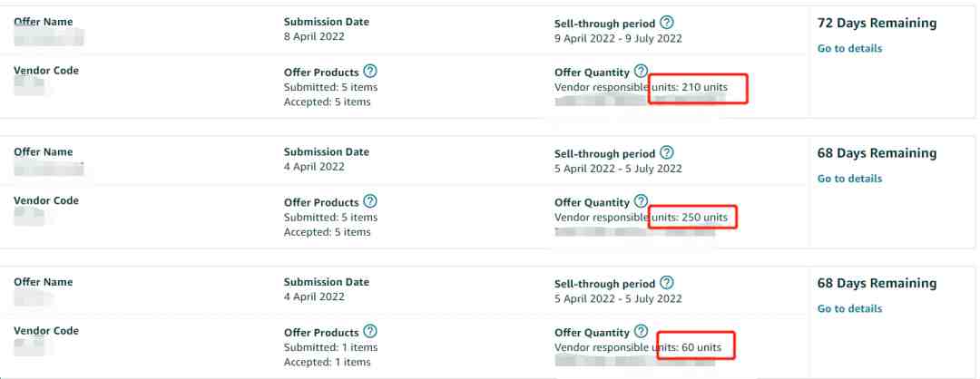Click Offer Products help icon above Submitted: 1 items
Viewport: 980px width, 379px height.
370,332
